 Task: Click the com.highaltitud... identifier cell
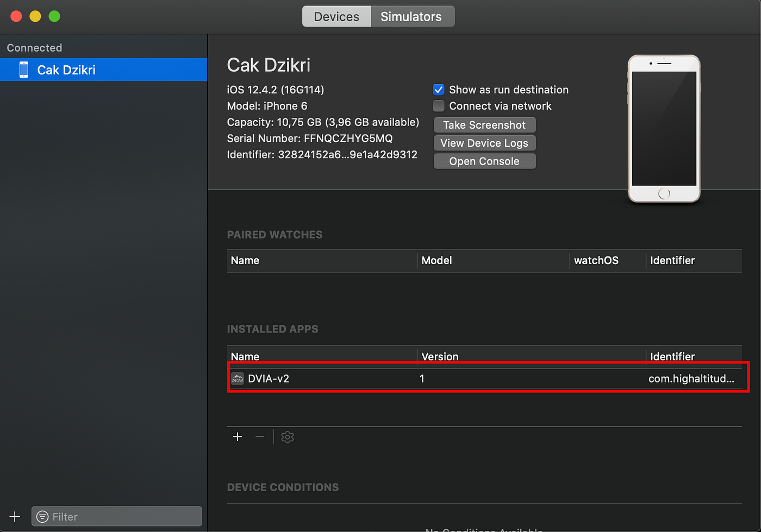[x=691, y=379]
